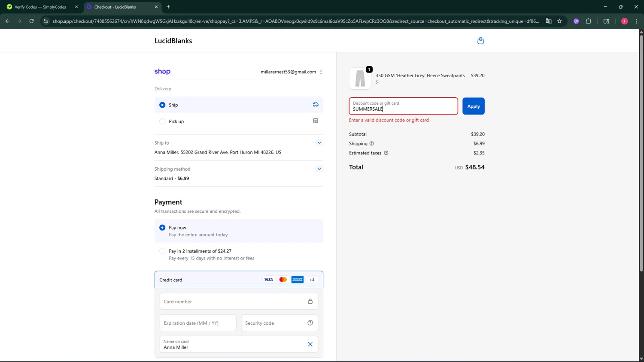Click the Visa card logo
Viewport: 644px width, 362px height.
click(x=268, y=280)
